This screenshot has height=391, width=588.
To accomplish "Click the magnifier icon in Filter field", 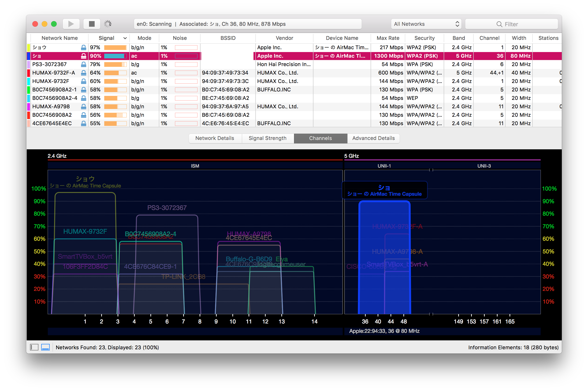I will click(x=499, y=24).
